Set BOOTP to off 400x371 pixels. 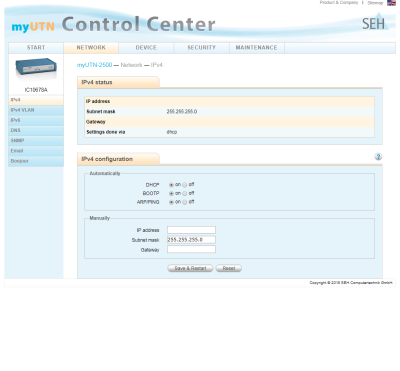coord(185,193)
